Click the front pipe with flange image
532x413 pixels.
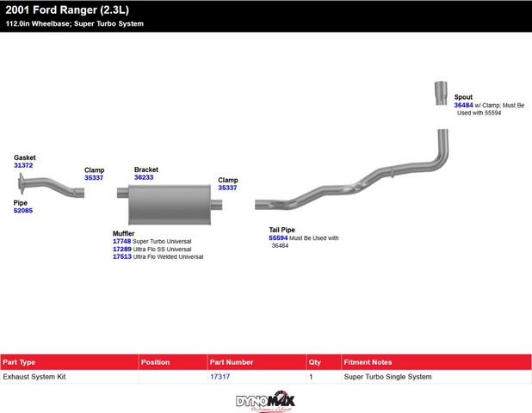(50, 186)
